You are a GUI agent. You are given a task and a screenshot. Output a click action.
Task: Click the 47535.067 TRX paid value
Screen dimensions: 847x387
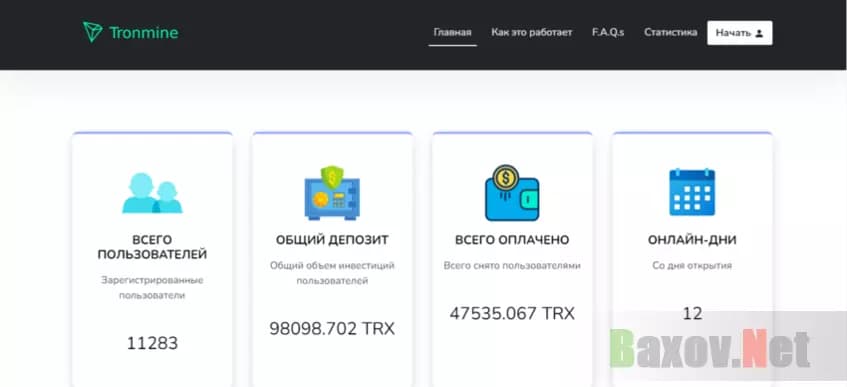512,313
